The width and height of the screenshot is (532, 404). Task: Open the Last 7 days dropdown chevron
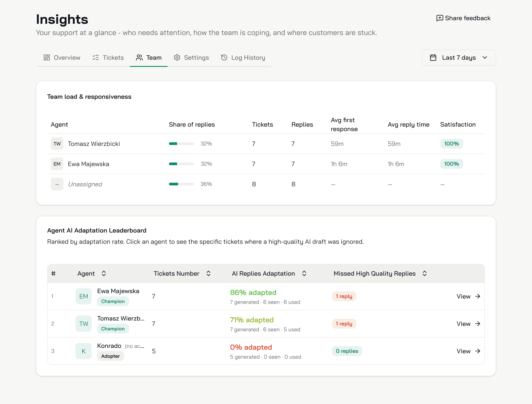[x=485, y=58]
